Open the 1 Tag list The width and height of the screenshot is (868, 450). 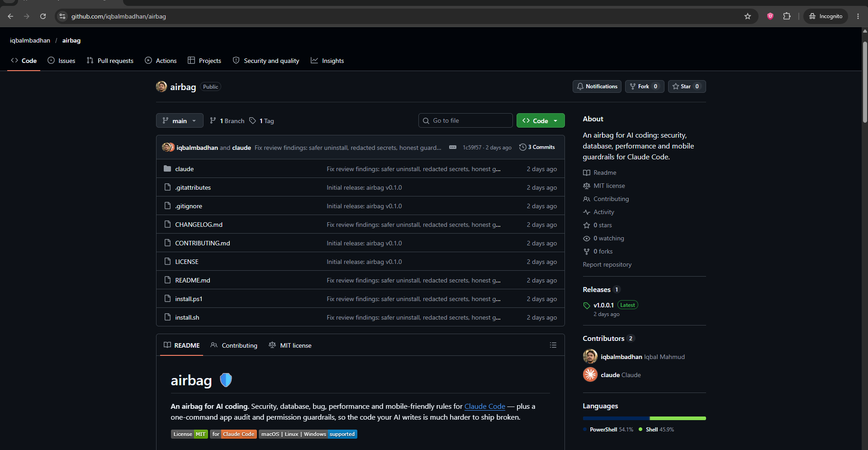click(262, 121)
